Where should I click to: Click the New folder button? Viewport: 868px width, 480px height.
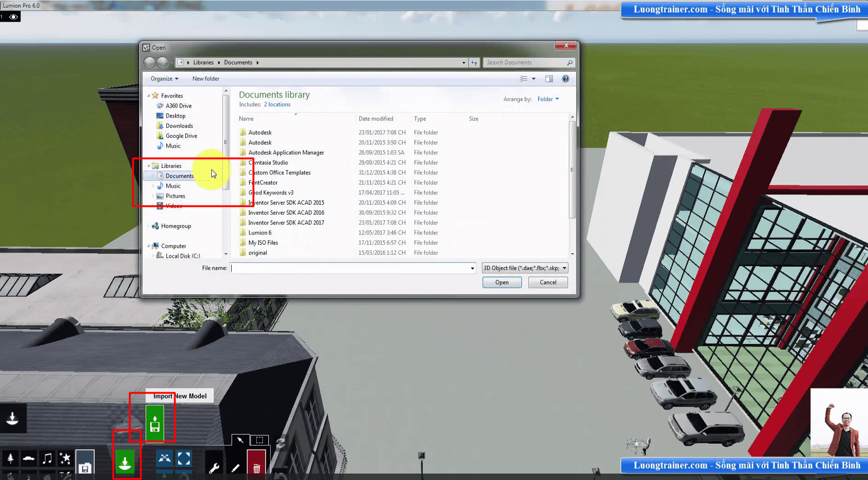[x=205, y=79]
